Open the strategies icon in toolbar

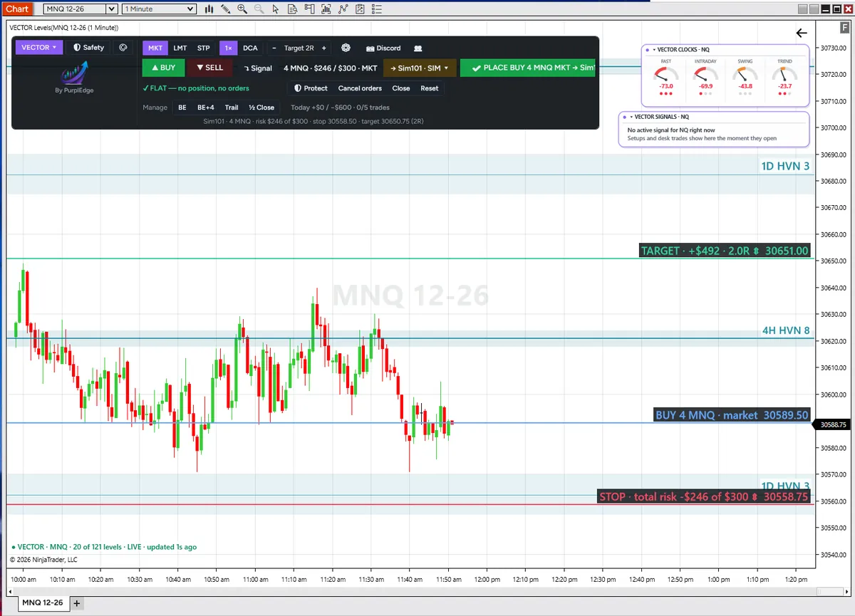[343, 9]
